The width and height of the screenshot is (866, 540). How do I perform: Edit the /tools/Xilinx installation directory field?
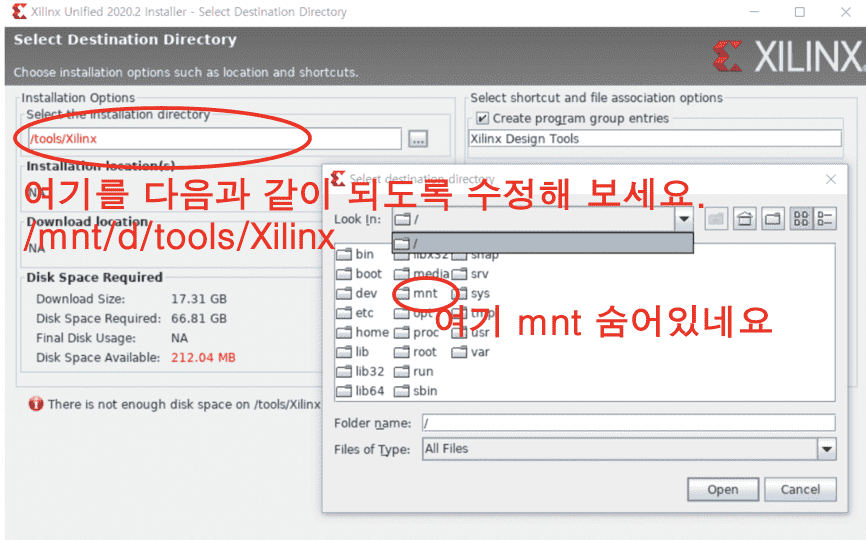coord(215,139)
